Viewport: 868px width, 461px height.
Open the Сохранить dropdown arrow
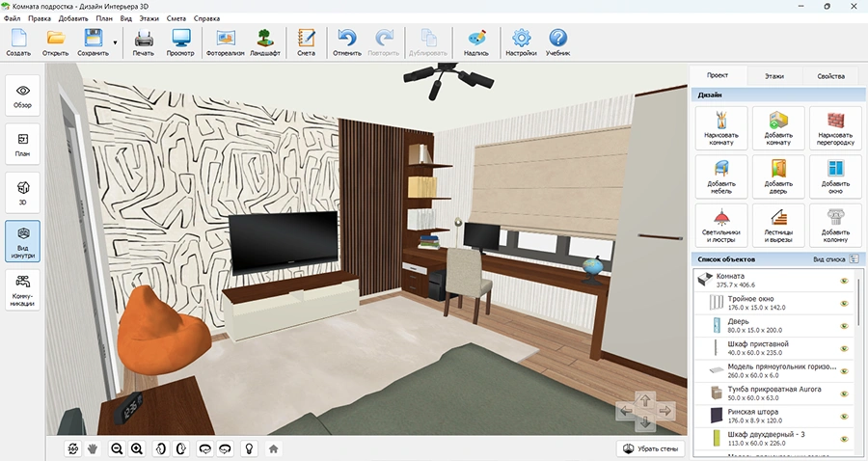click(x=116, y=43)
